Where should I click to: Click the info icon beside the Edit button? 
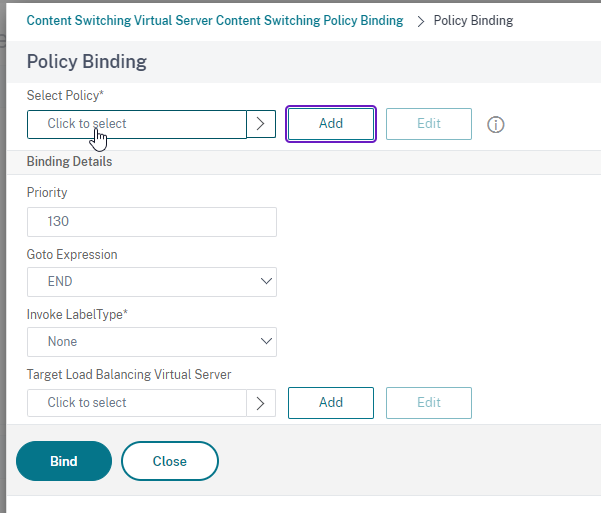(496, 125)
